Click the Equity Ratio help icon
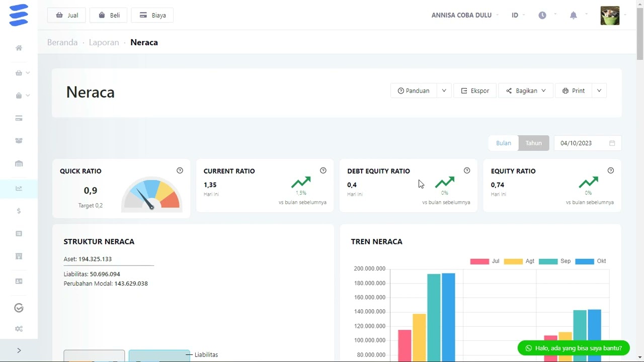Viewport: 644px width, 362px height. pos(611,170)
